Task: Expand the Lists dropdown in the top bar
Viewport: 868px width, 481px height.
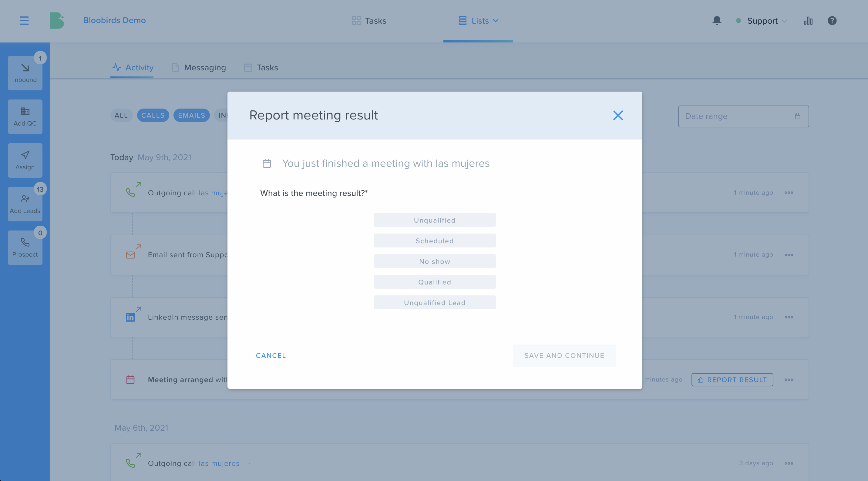Action: tap(478, 21)
